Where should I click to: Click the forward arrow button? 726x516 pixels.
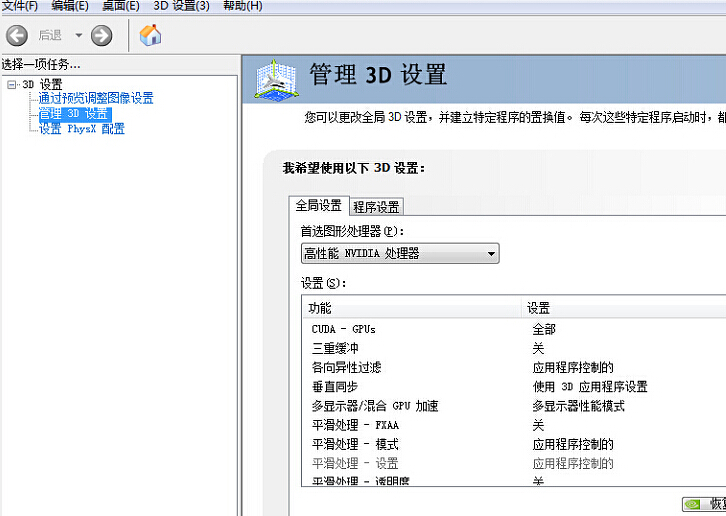pos(101,36)
